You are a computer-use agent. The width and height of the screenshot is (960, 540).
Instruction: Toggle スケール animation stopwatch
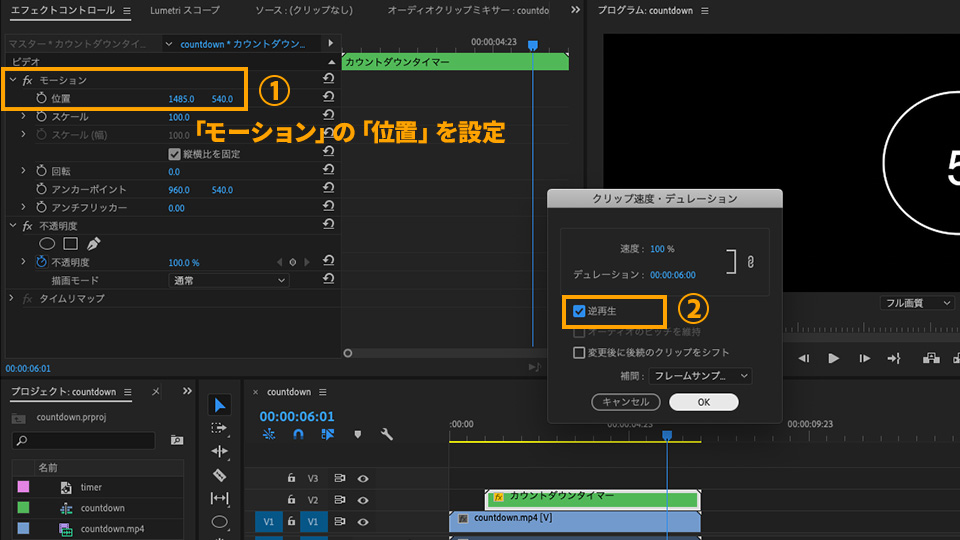point(41,116)
